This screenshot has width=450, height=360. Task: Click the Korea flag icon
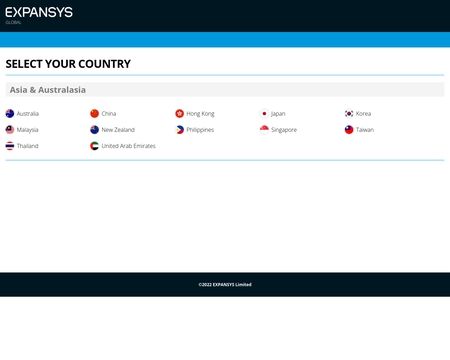tap(349, 114)
